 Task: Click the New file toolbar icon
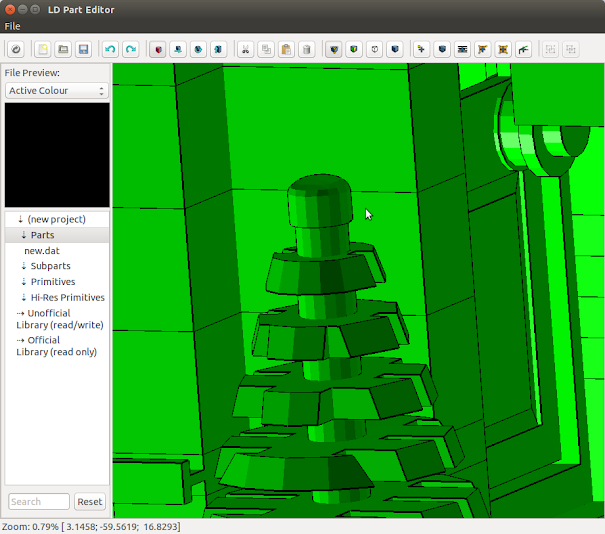click(43, 49)
